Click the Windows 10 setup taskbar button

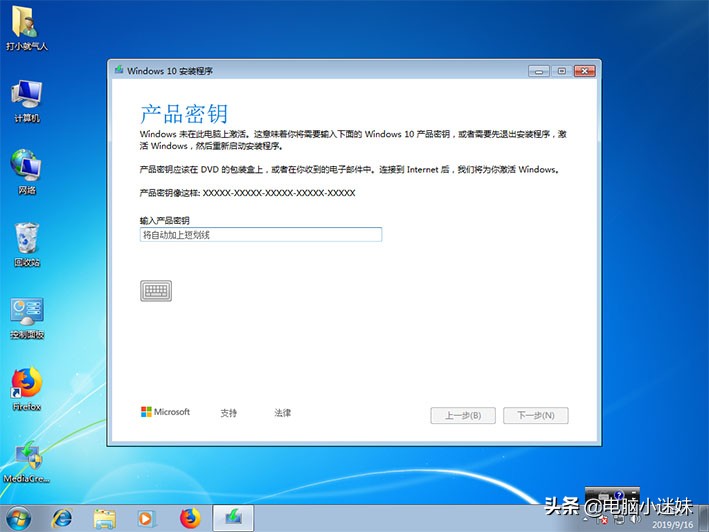pyautogui.click(x=233, y=518)
